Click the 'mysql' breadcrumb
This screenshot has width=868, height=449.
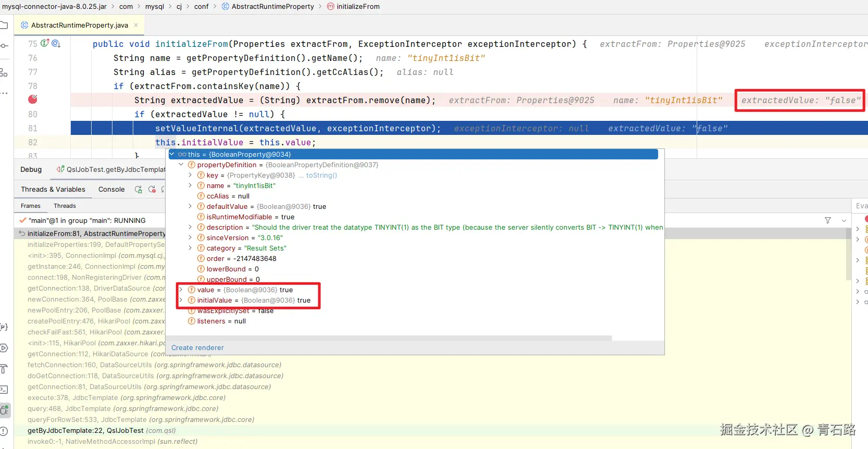tap(155, 6)
